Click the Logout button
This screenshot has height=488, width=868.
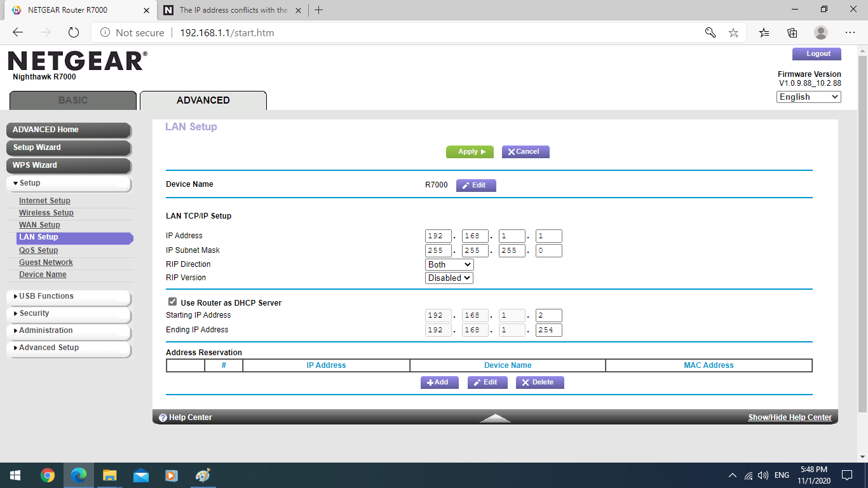coord(817,53)
